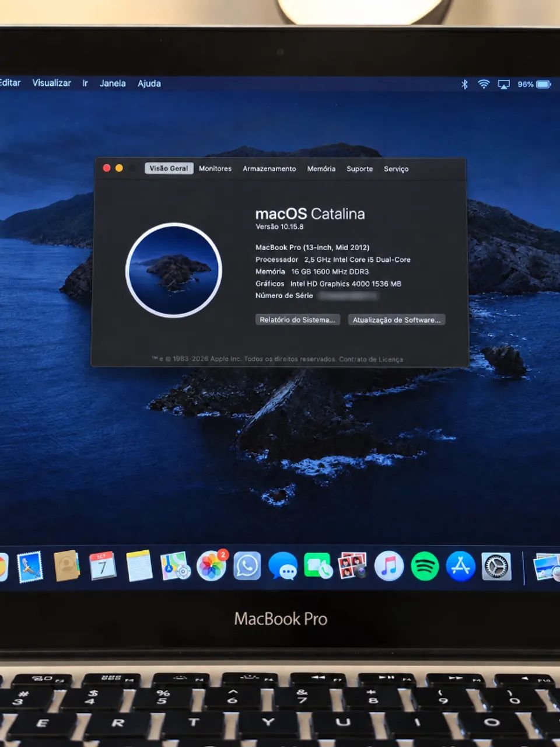Open the Mail app in the dock
Screen dimensions: 560x747
[x=30, y=567]
